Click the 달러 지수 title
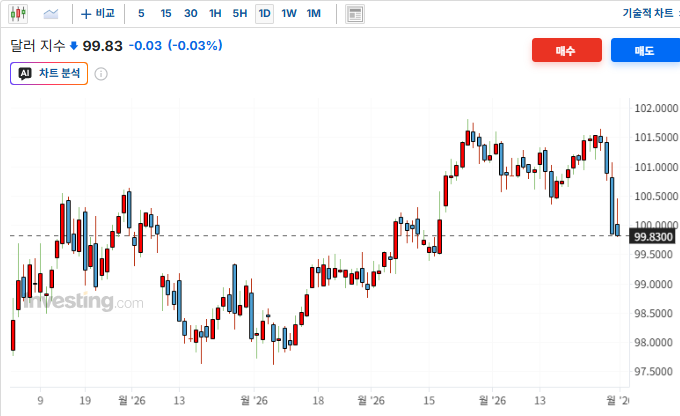680x416 pixels. tap(38, 46)
